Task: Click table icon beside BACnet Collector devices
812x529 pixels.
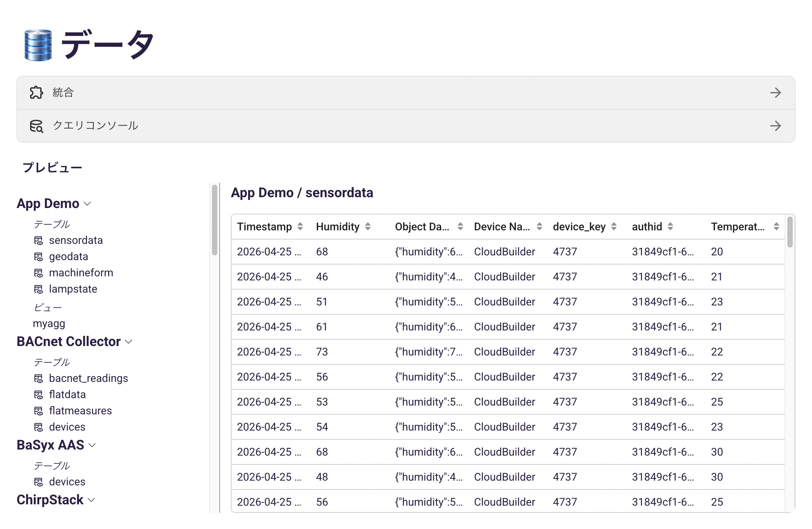Action: (x=39, y=427)
